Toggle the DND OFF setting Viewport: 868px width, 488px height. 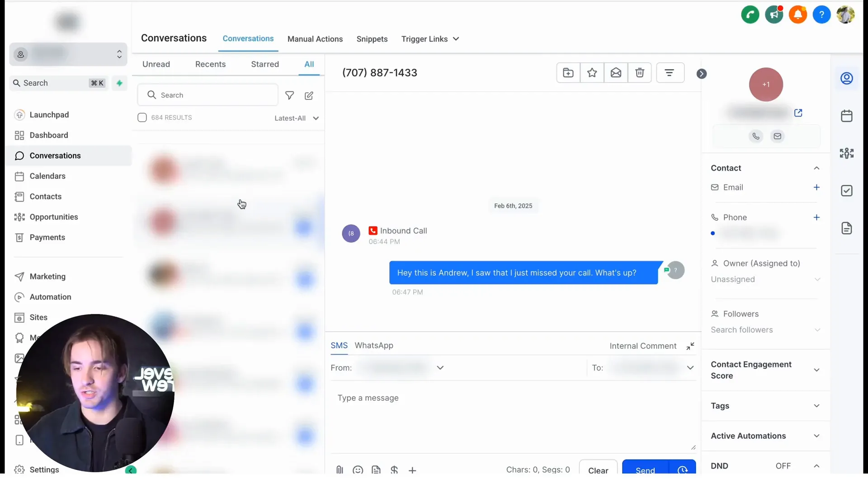(783, 466)
